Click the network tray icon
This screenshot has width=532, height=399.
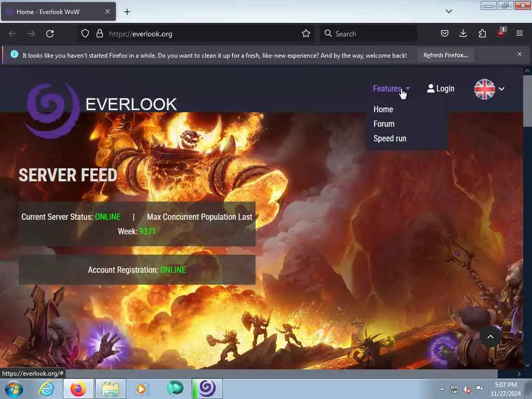[454, 389]
